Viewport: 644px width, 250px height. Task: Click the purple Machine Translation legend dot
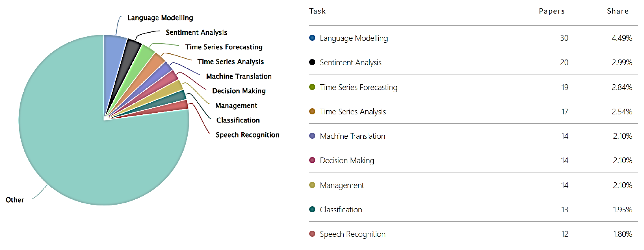[x=312, y=136]
